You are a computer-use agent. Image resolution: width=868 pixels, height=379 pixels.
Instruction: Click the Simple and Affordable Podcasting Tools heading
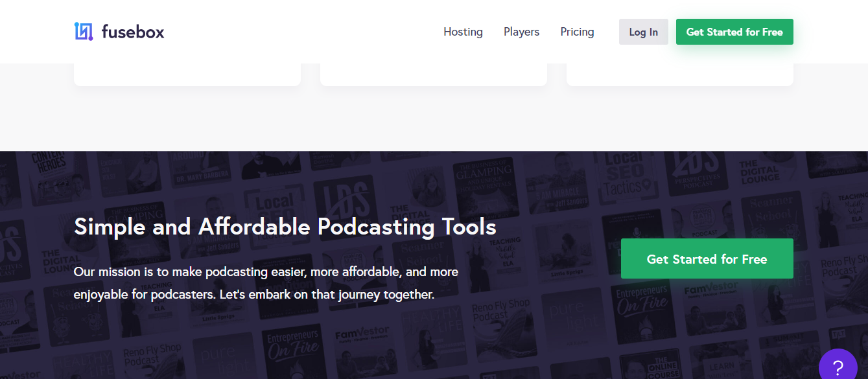click(285, 227)
